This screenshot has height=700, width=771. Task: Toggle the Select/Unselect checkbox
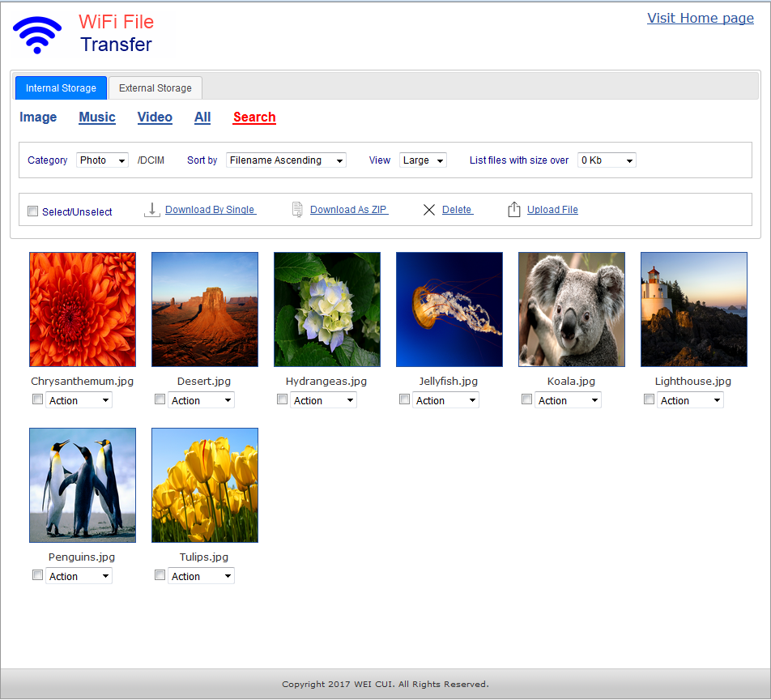click(x=33, y=211)
